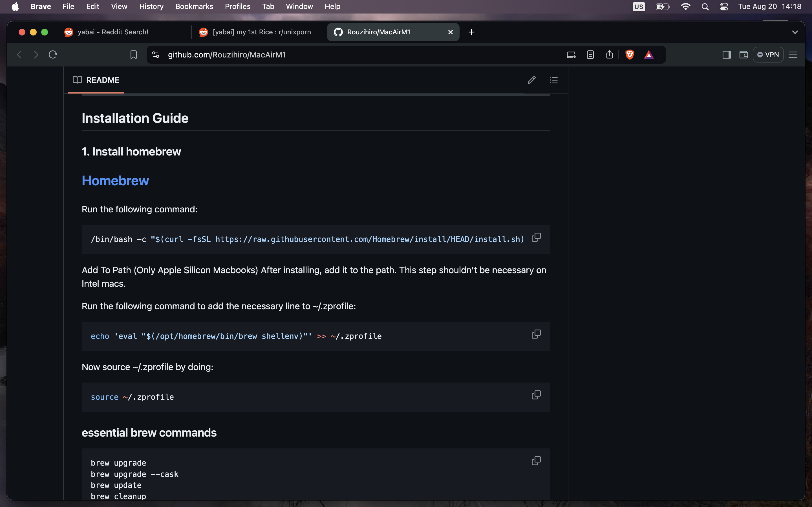This screenshot has width=812, height=507.
Task: Open the README outline list
Action: click(x=554, y=80)
